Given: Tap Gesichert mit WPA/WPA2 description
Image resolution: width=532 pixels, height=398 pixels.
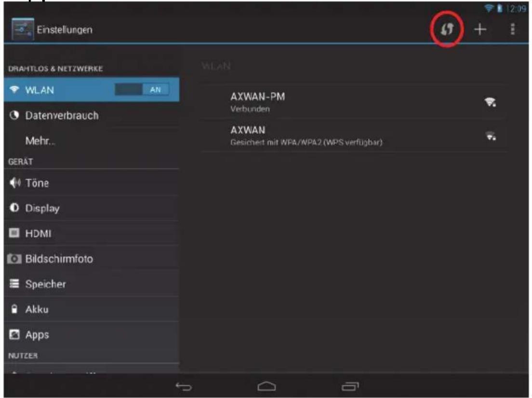Looking at the screenshot, I should [306, 143].
